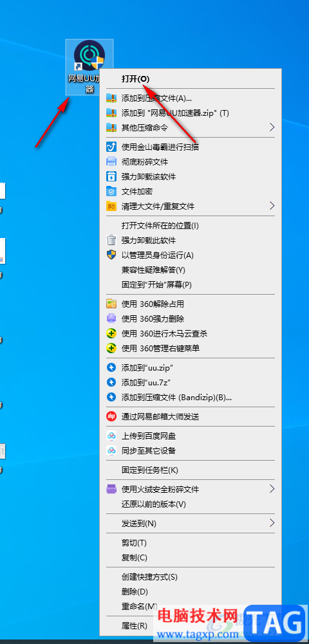The width and height of the screenshot is (309, 644).
Task: Select 强力卸载该软件 entry
Action: (x=191, y=177)
